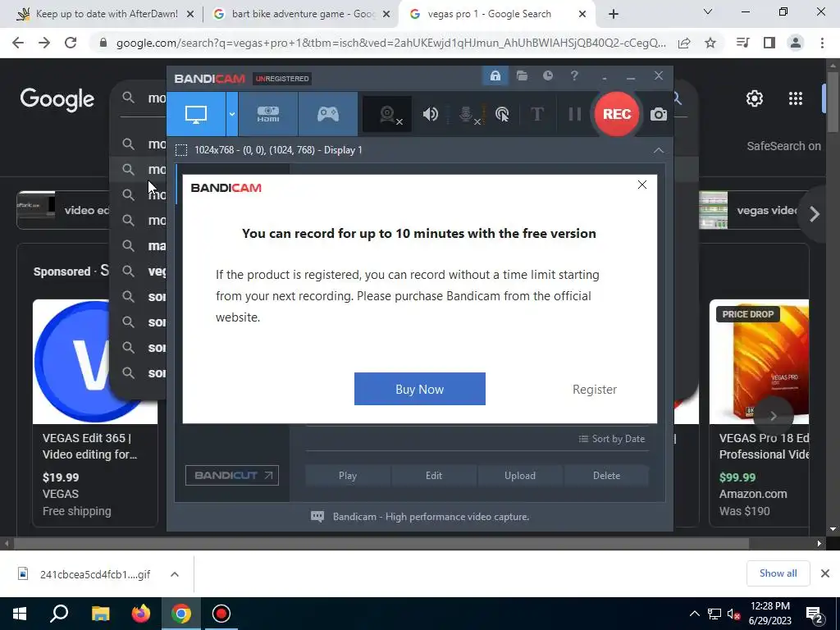The image size is (840, 630).
Task: Open Google apps grid
Action: [x=796, y=98]
